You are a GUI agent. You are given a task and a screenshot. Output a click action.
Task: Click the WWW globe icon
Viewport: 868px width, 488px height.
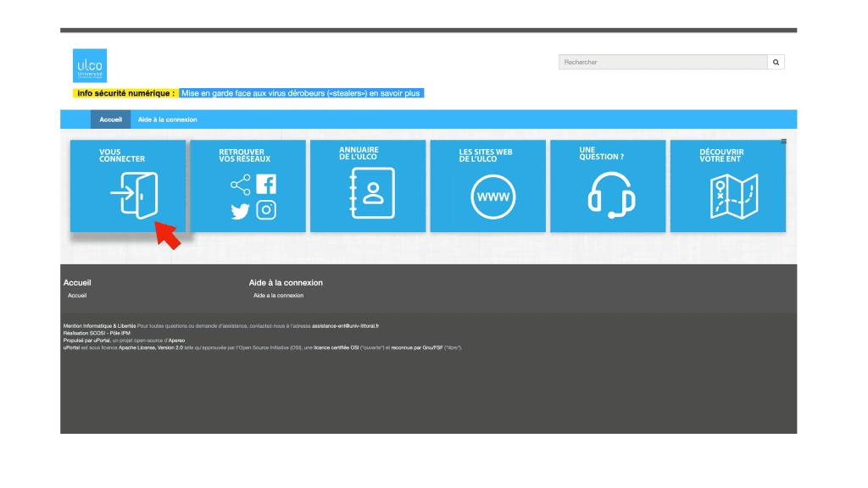coord(492,197)
